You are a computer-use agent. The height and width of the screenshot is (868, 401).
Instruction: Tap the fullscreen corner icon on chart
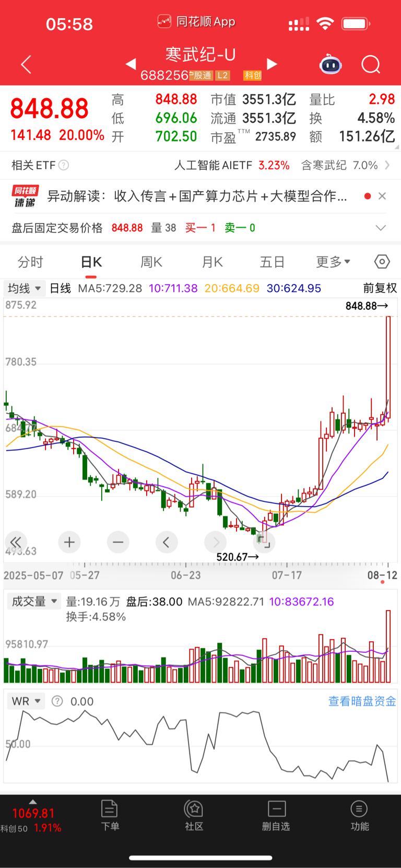point(264,542)
